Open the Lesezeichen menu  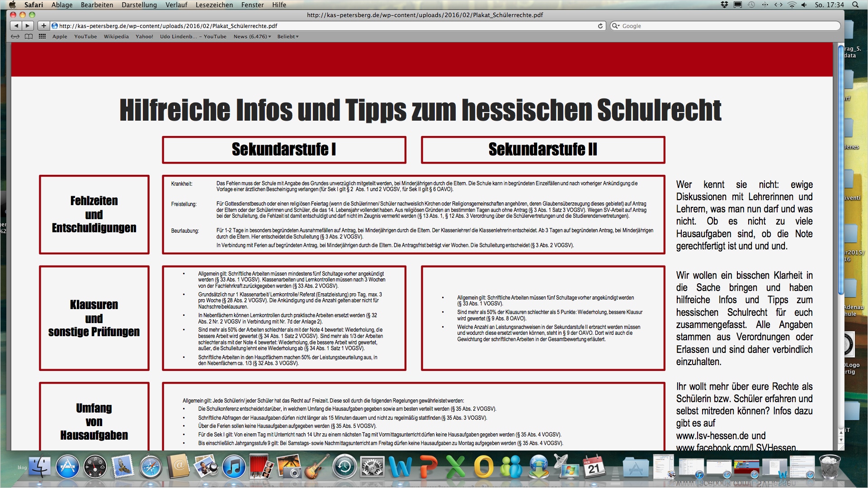coord(215,5)
